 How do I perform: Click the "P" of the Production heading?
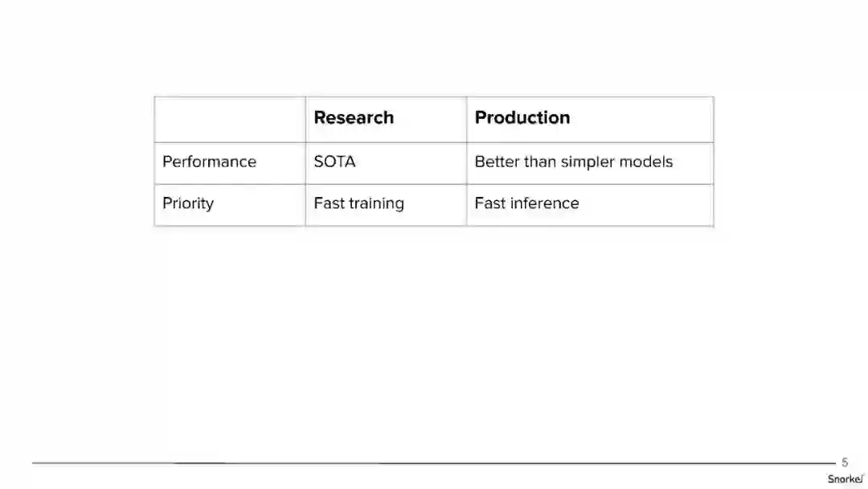click(481, 117)
